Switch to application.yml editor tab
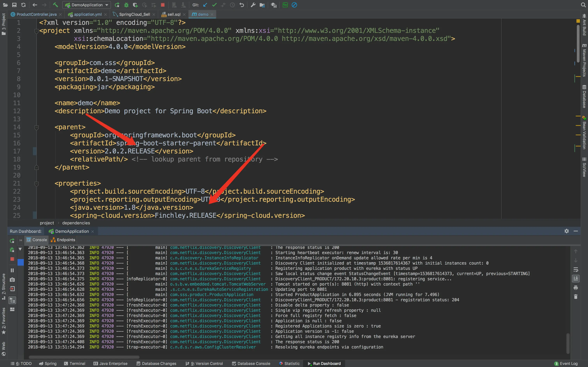Image resolution: width=588 pixels, height=367 pixels. (x=87, y=14)
